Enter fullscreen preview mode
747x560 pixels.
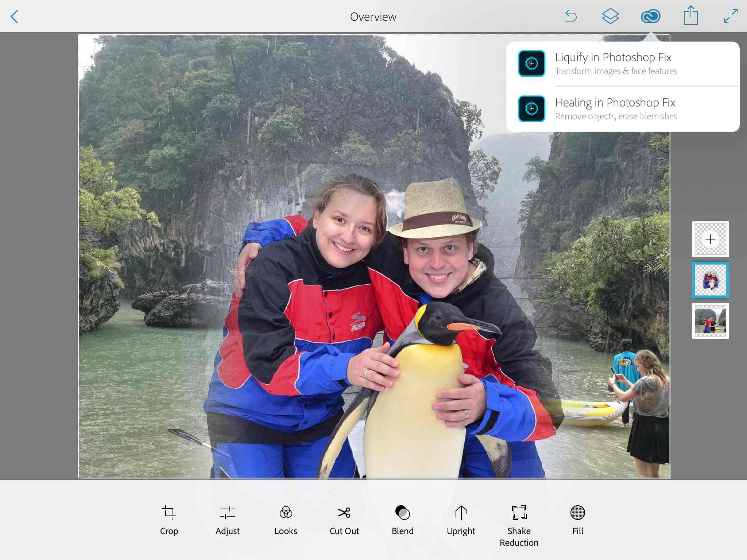pyautogui.click(x=731, y=16)
